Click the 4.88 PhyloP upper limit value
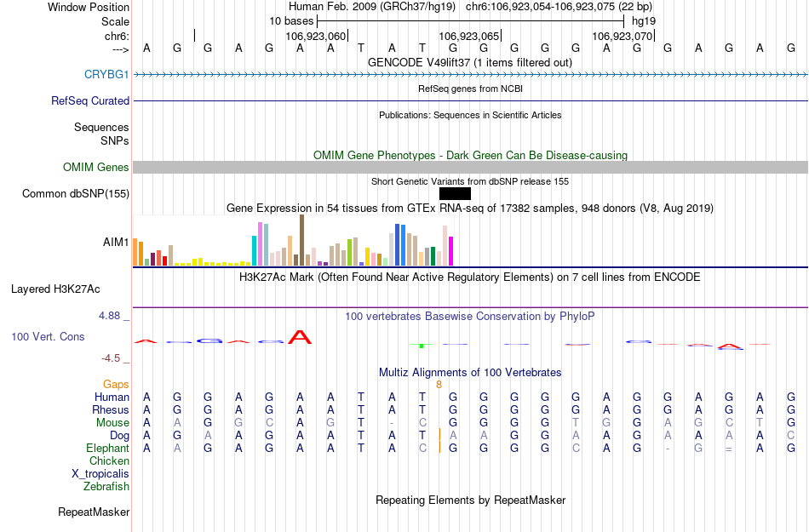The image size is (809, 532). [x=109, y=316]
